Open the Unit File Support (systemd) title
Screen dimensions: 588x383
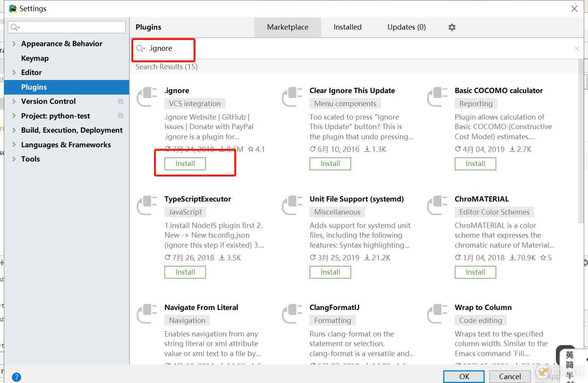(x=357, y=199)
